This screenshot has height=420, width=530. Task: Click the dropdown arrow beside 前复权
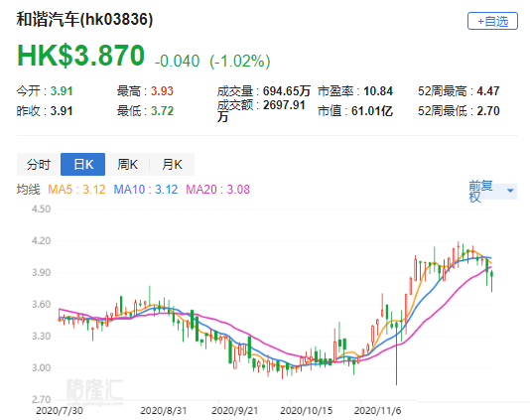coord(510,191)
